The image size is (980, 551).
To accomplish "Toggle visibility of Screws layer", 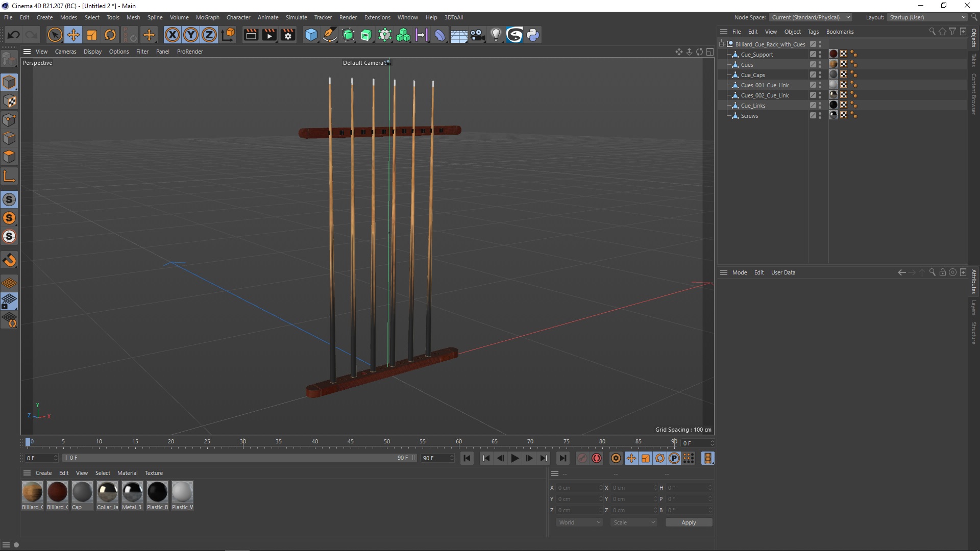I will (822, 115).
